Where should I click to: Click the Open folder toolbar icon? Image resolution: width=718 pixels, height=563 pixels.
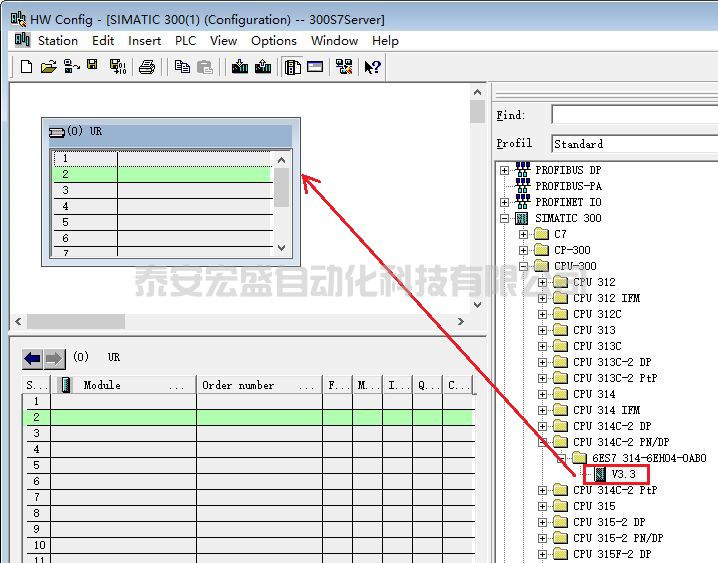(48, 67)
